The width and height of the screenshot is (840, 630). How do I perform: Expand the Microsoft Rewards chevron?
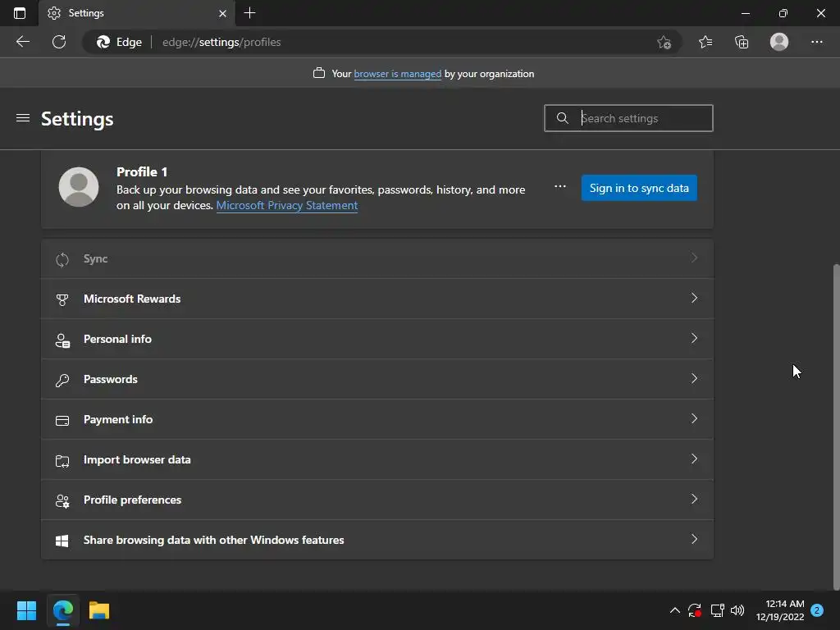[x=694, y=298]
